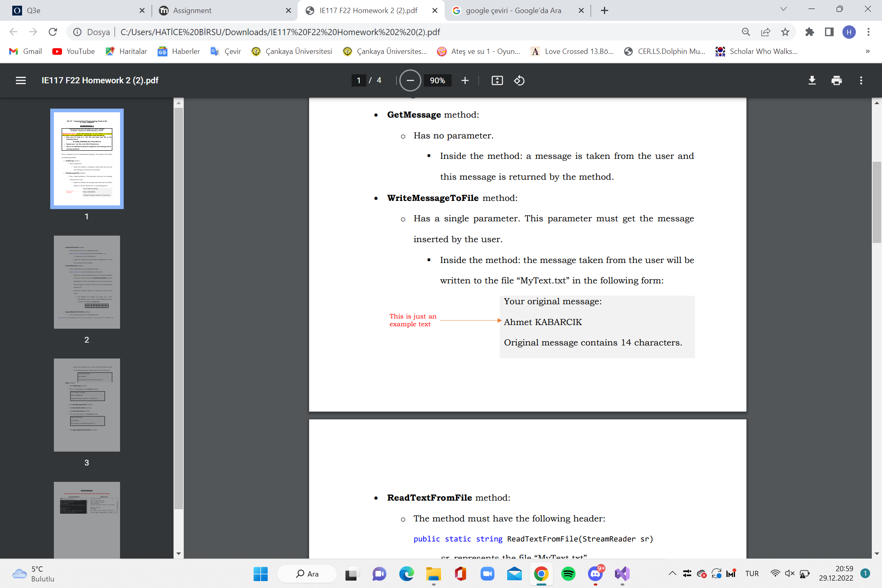Image resolution: width=882 pixels, height=588 pixels.
Task: Click the fit to page icon
Action: [x=497, y=80]
